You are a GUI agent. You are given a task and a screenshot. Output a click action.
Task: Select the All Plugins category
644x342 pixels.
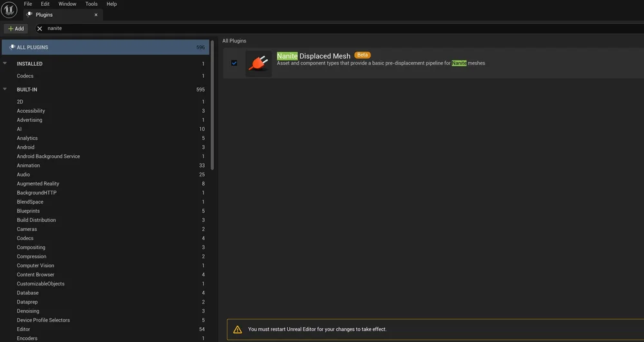106,47
